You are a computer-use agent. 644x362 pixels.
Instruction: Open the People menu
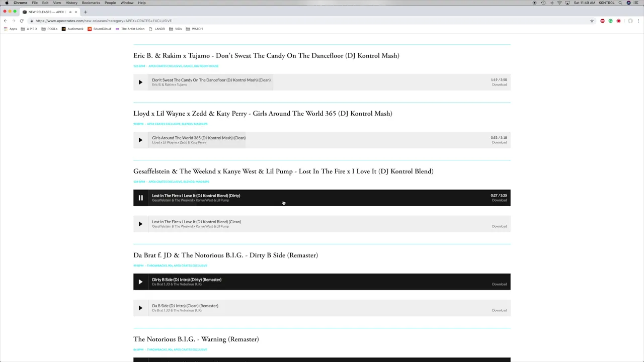coord(110,3)
